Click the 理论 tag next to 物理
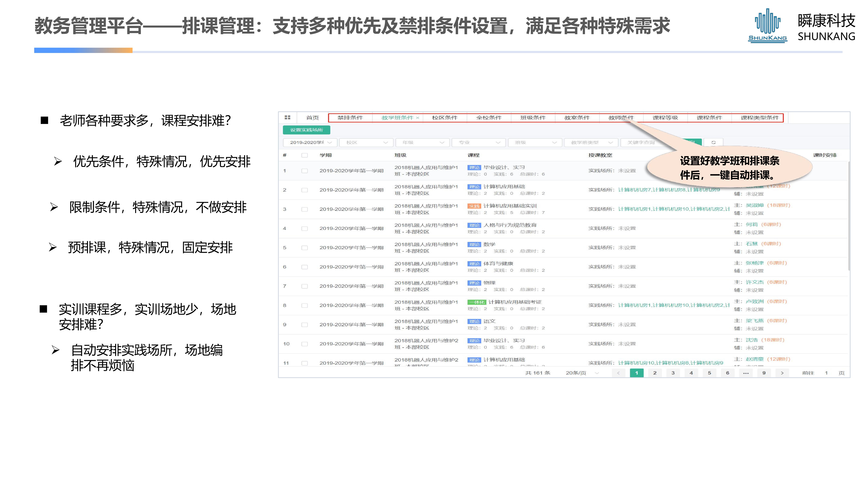Viewport: 868px width, 488px height. [474, 283]
